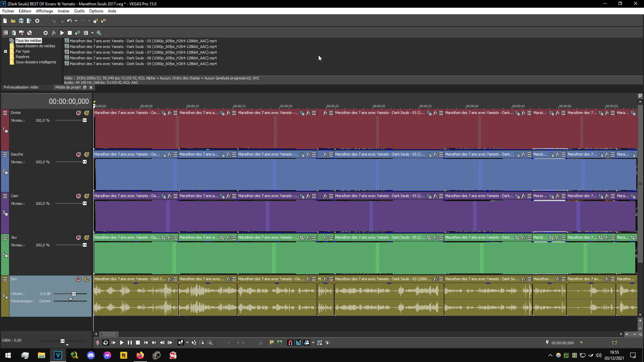Undock the 'Média de projet' window
The image size is (644, 362).
85,87
